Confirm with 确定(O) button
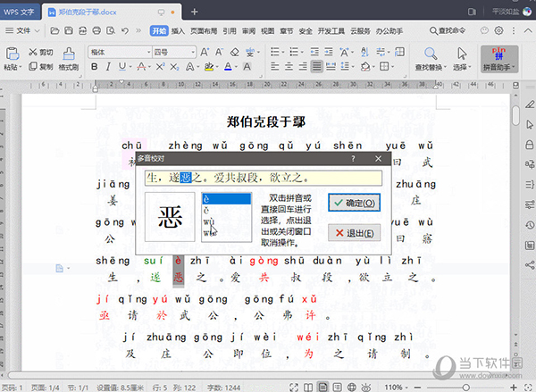 354,203
